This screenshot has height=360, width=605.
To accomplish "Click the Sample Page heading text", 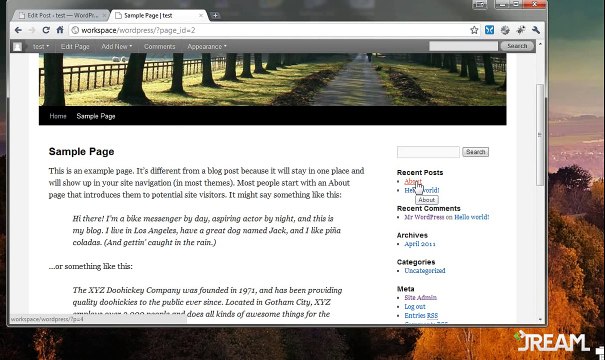I will 81,152.
